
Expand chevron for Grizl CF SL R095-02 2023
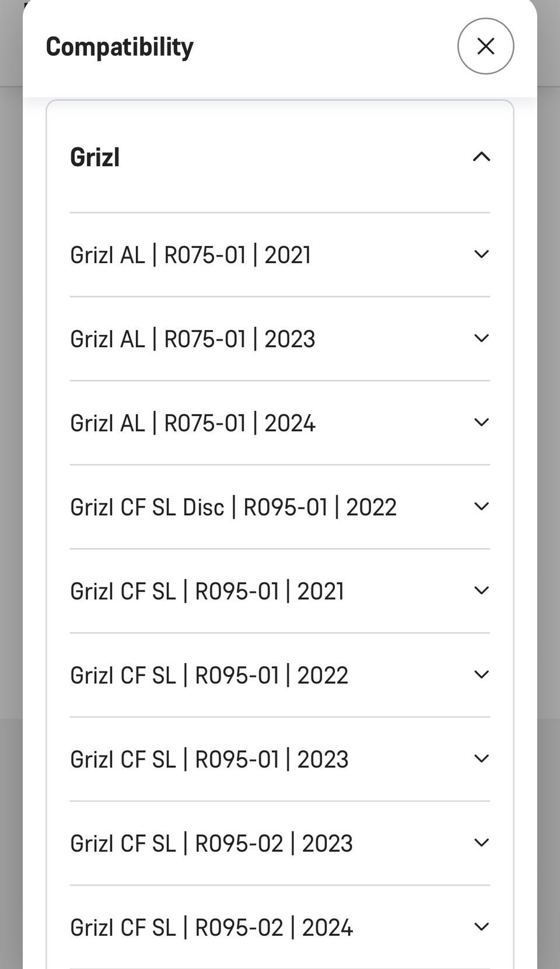(481, 842)
